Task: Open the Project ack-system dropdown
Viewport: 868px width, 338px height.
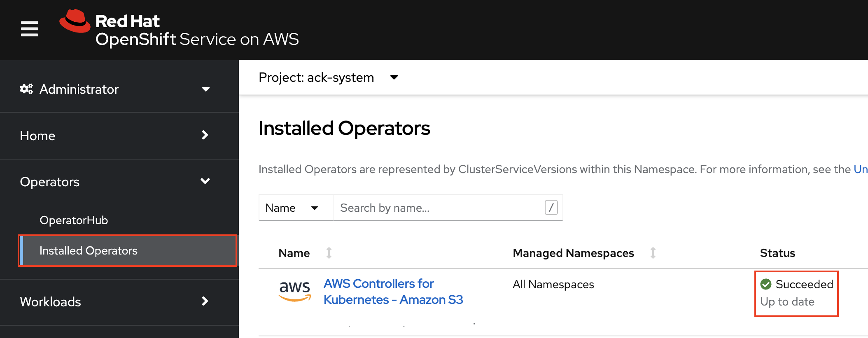Action: coord(328,77)
